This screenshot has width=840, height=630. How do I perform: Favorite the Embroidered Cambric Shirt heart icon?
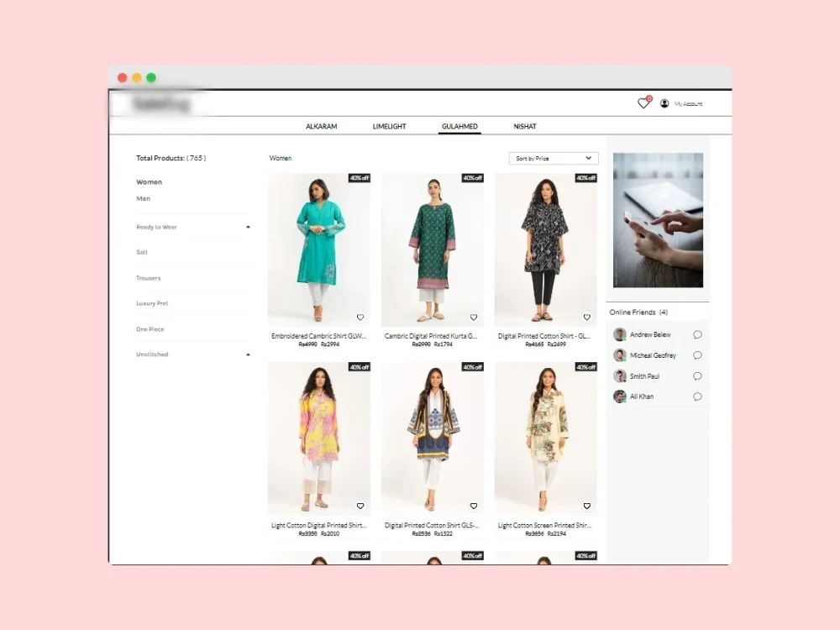[x=360, y=318]
